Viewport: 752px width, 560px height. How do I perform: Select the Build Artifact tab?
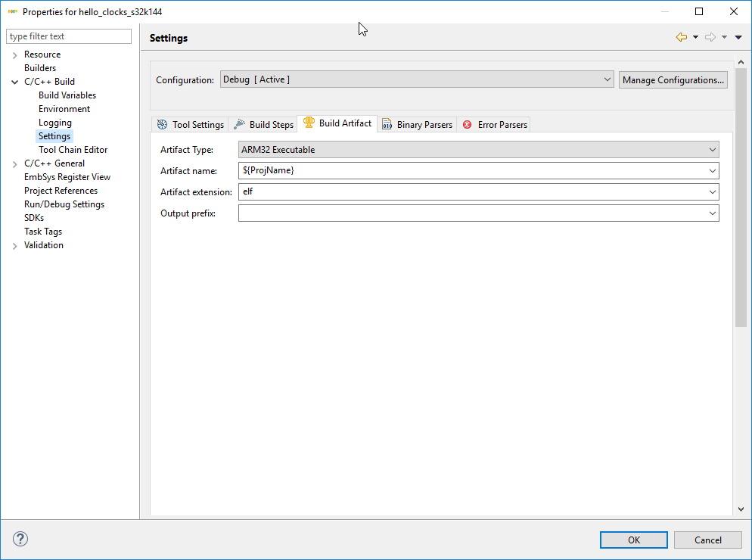click(x=337, y=123)
